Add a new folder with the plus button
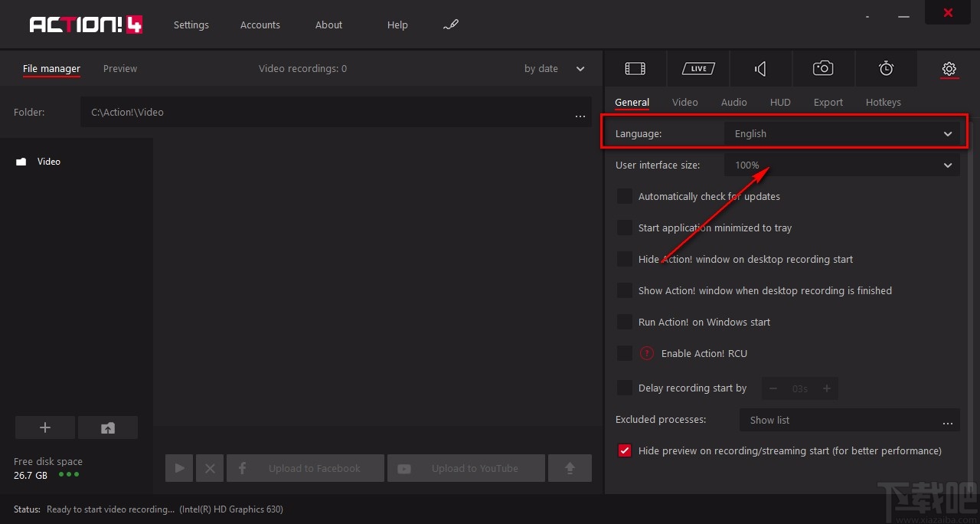This screenshot has width=980, height=524. click(x=45, y=427)
